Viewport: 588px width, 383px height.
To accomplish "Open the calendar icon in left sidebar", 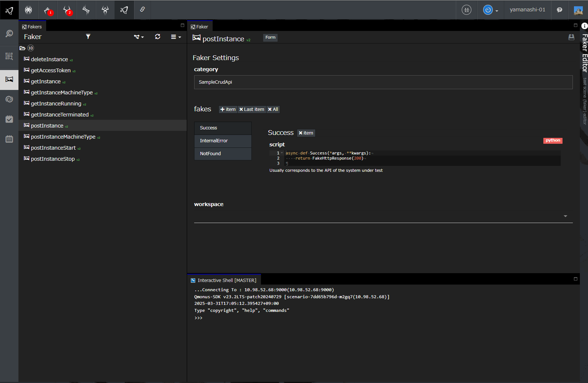I will [9, 139].
